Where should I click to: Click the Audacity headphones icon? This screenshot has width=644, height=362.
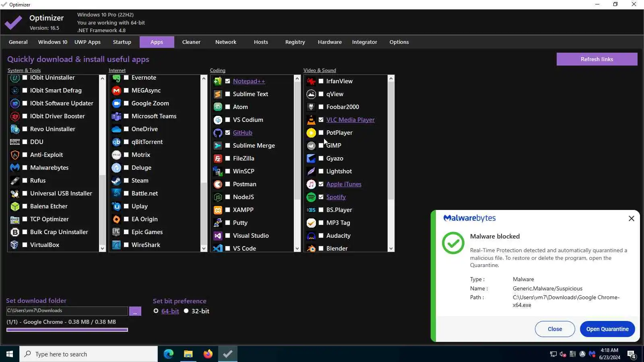(311, 236)
